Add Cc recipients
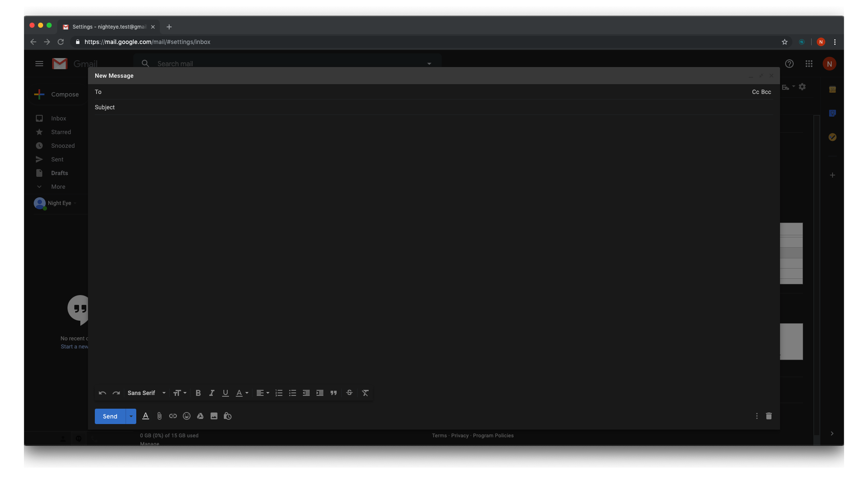 point(755,92)
